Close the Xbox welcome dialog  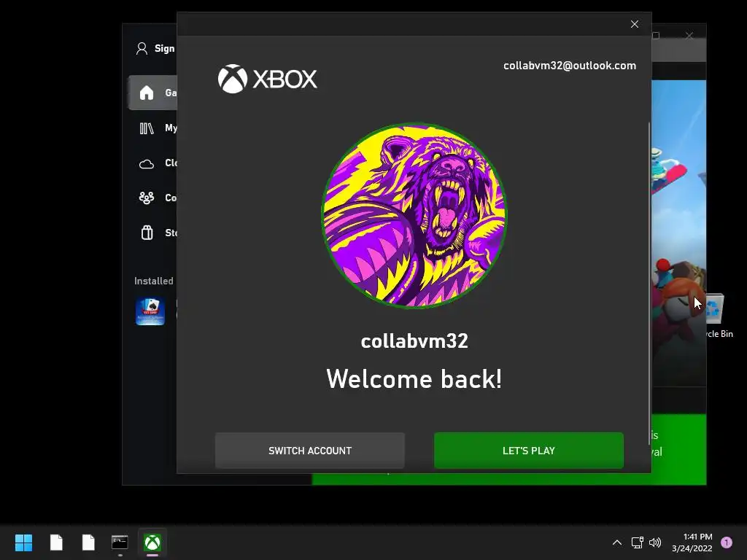click(x=635, y=24)
